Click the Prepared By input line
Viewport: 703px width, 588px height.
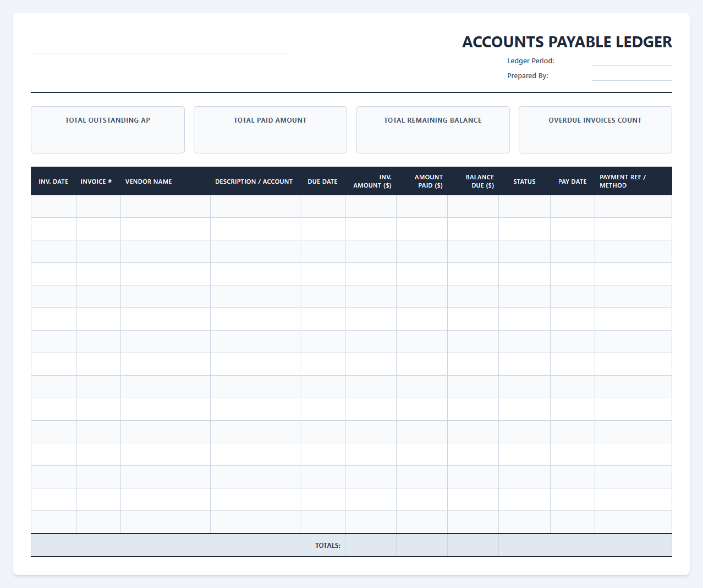coord(631,76)
